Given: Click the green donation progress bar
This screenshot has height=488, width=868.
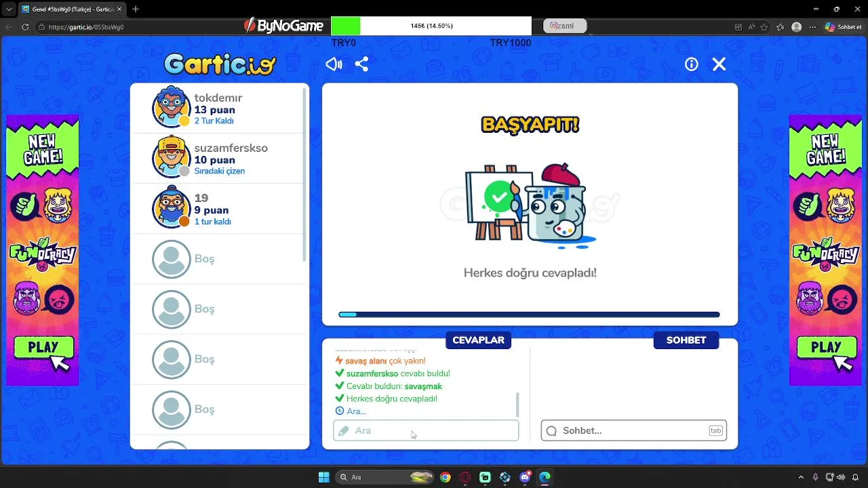Looking at the screenshot, I should [346, 26].
